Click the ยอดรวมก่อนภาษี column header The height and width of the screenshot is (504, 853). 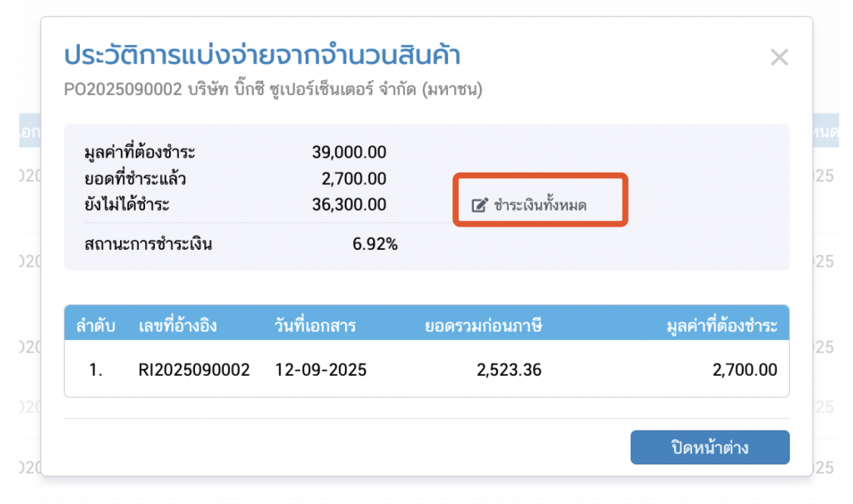483,325
